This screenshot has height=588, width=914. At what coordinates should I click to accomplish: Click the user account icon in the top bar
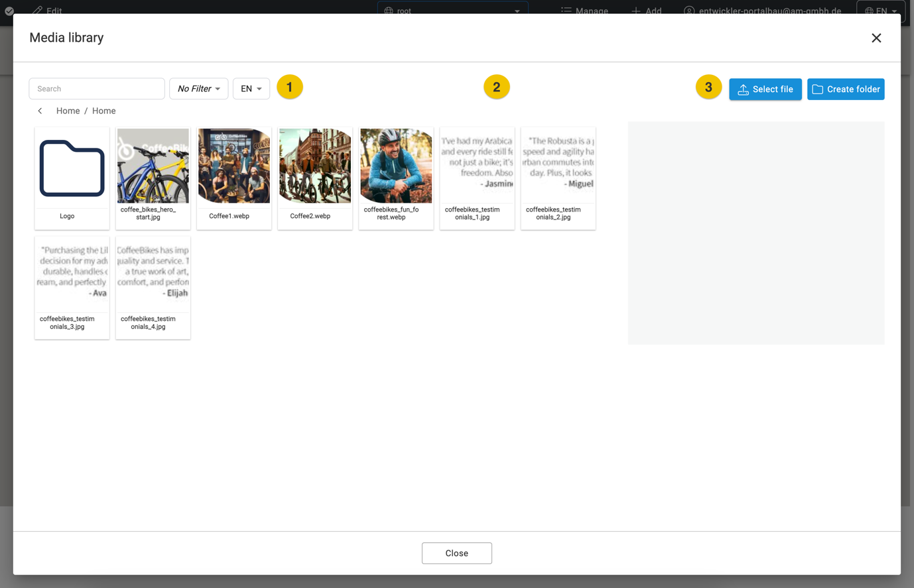688,11
